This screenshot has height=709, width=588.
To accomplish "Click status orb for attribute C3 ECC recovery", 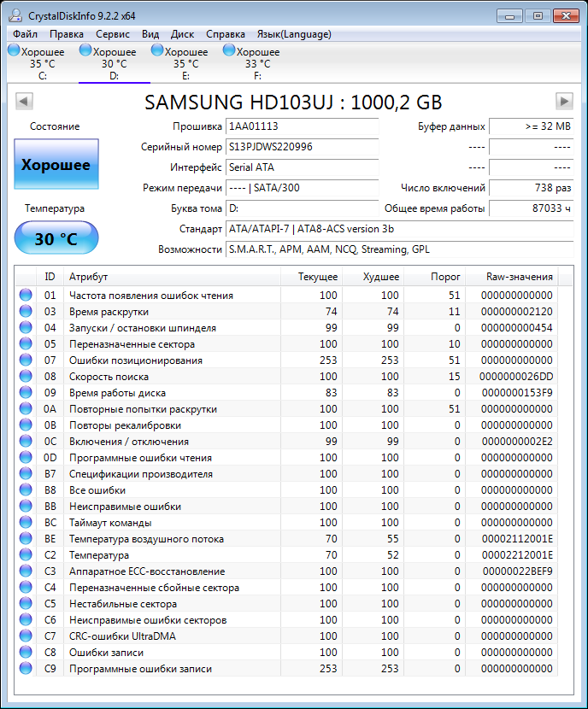I will 26,571.
